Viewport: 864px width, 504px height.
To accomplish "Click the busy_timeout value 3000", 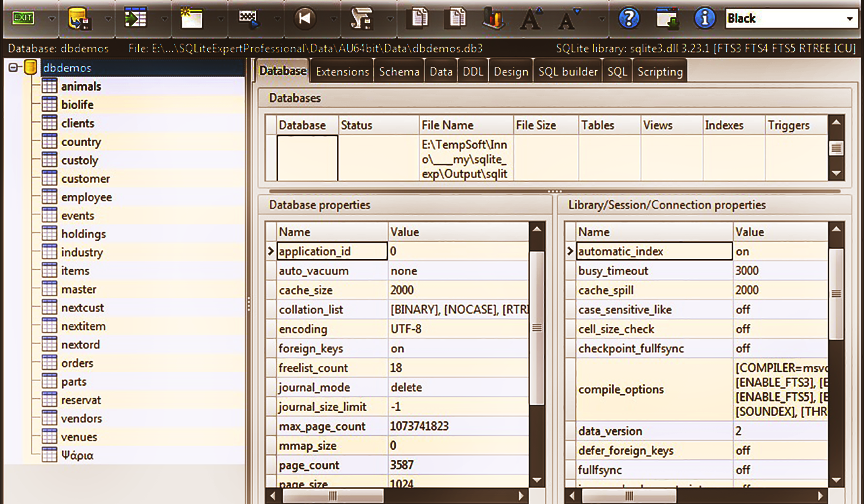I will (x=747, y=270).
